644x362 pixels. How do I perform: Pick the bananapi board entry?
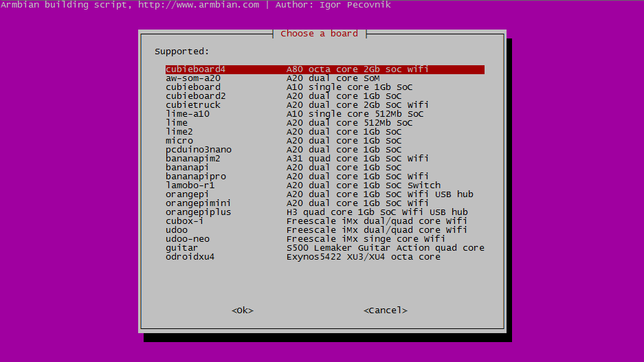tap(325, 168)
